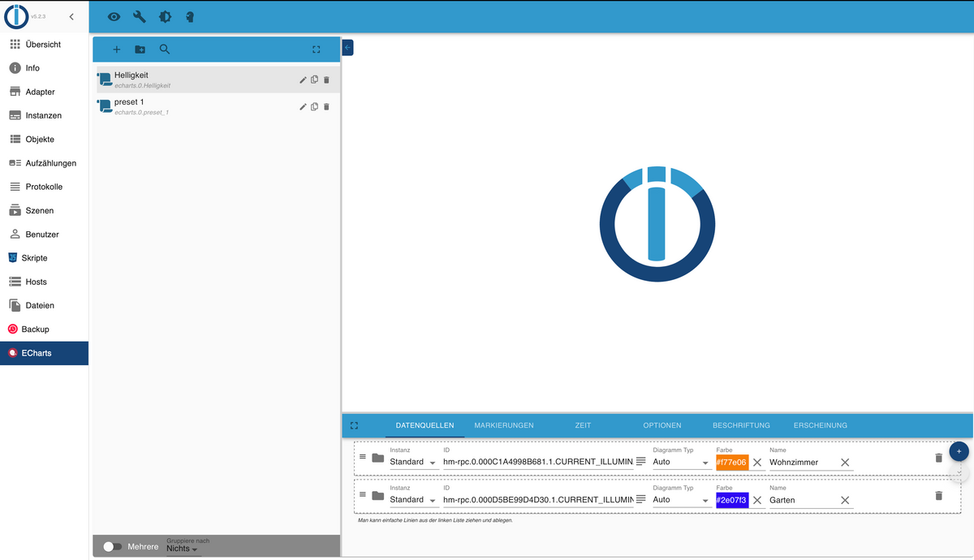The height and width of the screenshot is (560, 974).
Task: Open search in the preset list toolbar
Action: point(165,50)
